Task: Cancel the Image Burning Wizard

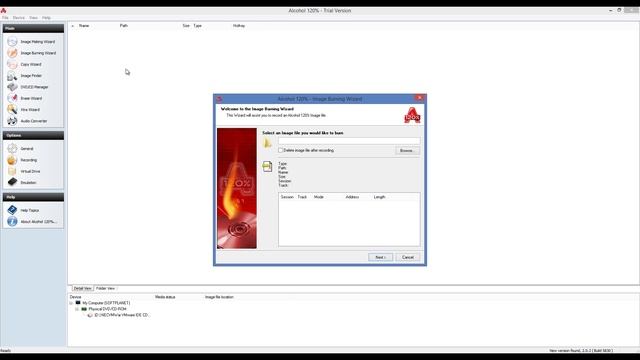Action: coord(408,257)
